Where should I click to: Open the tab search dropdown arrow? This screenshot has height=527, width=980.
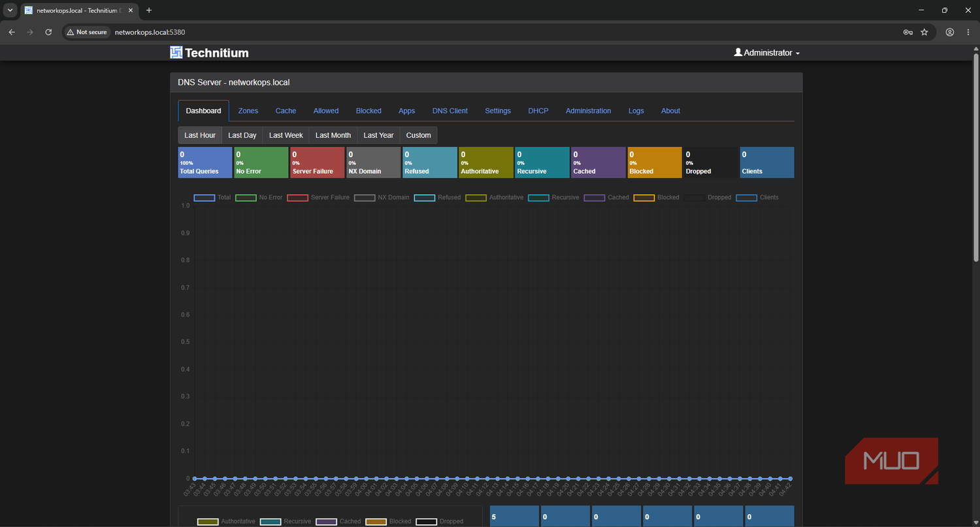(x=10, y=10)
